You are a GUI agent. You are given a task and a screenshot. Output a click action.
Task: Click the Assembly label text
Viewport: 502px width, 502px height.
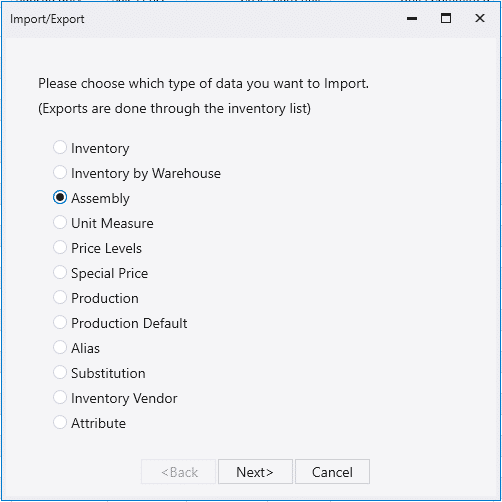[x=100, y=198]
